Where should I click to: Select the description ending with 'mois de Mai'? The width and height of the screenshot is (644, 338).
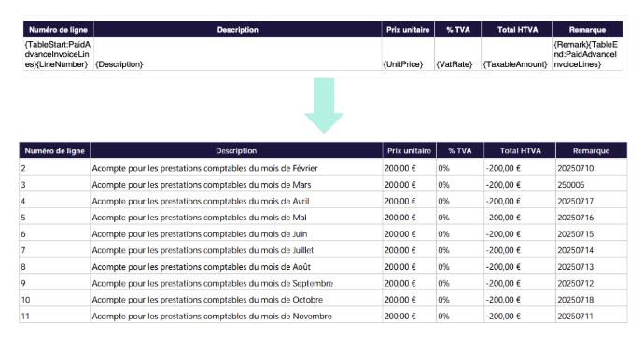pos(199,218)
